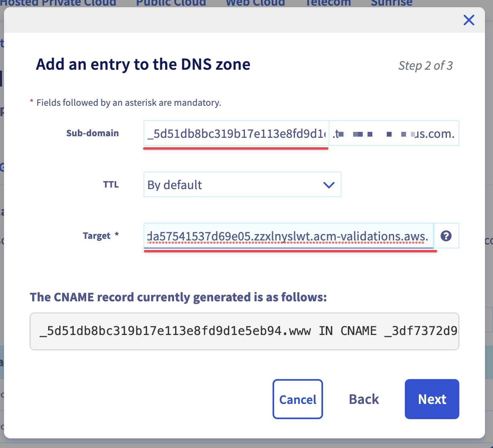Viewport: 493px width, 448px height.
Task: Click the generated CNAME record preview box
Action: click(244, 331)
